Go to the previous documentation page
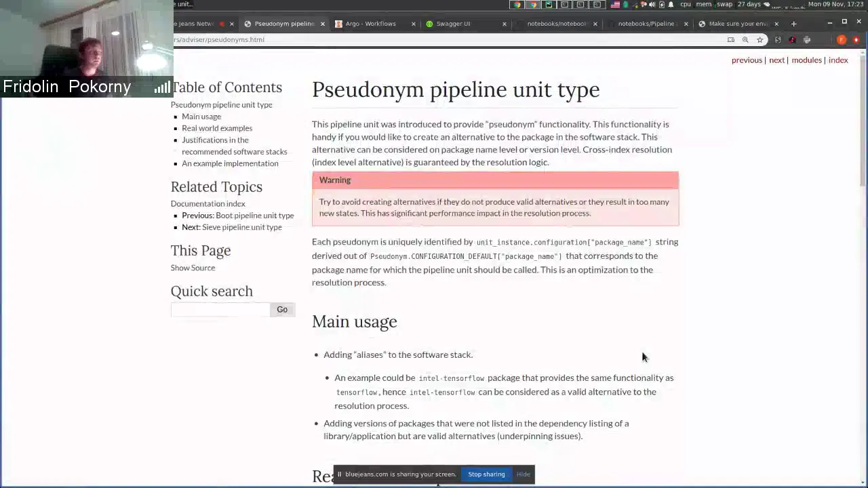 (747, 60)
